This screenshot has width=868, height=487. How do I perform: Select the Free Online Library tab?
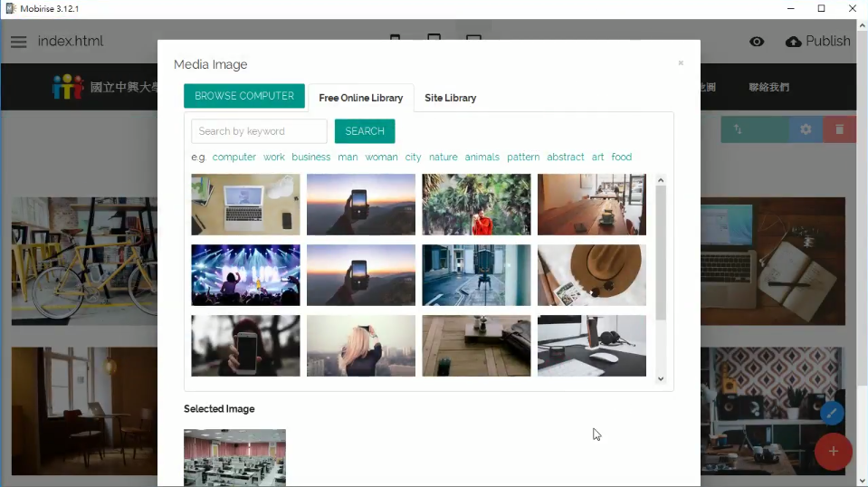click(x=360, y=98)
